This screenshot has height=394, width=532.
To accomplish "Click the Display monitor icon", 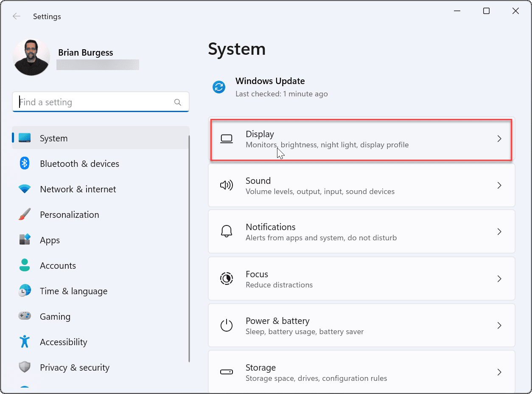I will click(227, 138).
